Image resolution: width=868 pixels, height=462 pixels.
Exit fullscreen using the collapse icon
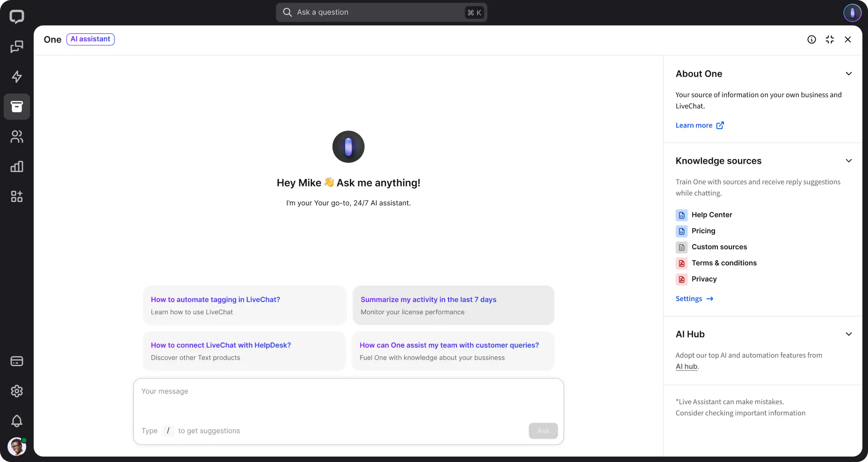pos(830,39)
